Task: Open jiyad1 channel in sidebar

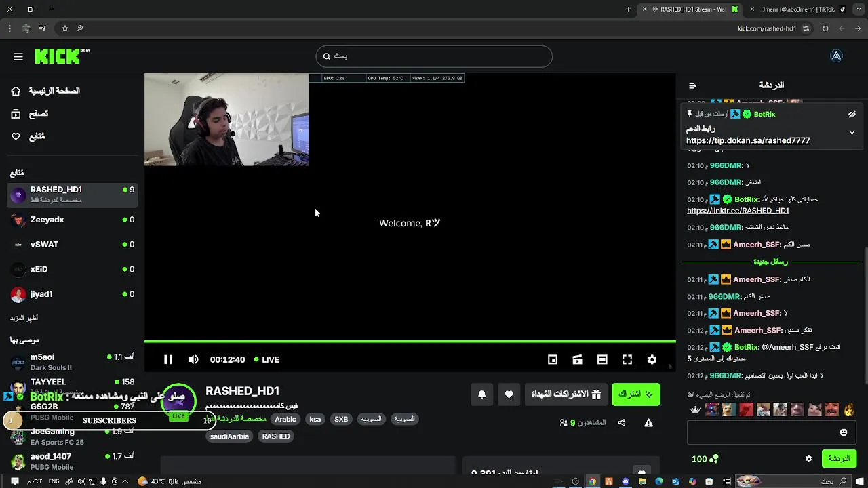Action: coord(73,294)
